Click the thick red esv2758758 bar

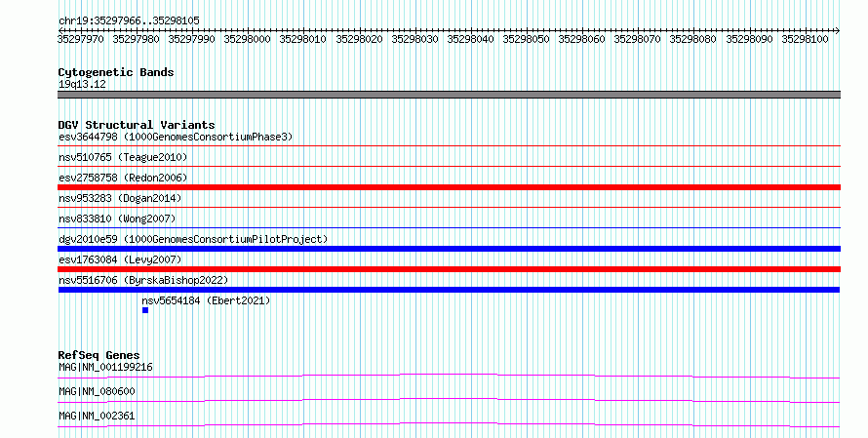[449, 187]
